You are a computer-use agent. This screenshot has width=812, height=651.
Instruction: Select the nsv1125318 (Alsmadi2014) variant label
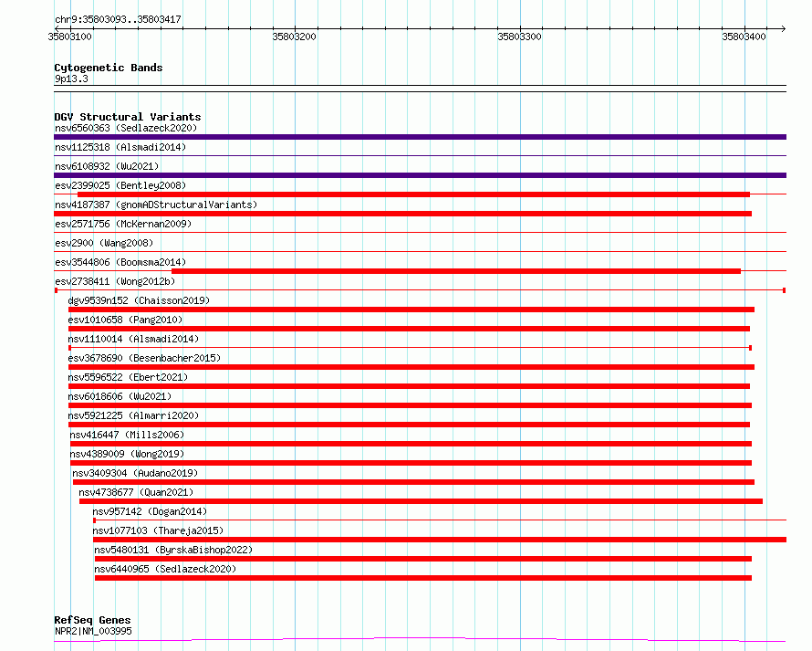[120, 147]
